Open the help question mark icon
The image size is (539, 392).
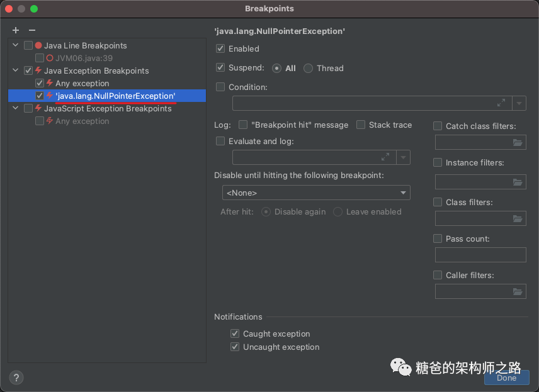[x=16, y=378]
